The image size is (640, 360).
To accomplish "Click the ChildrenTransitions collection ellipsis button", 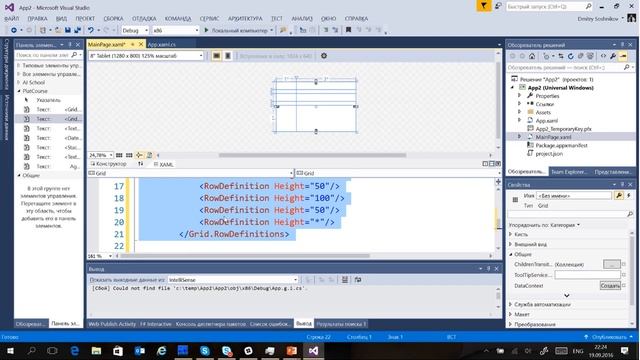I will pyautogui.click(x=612, y=264).
